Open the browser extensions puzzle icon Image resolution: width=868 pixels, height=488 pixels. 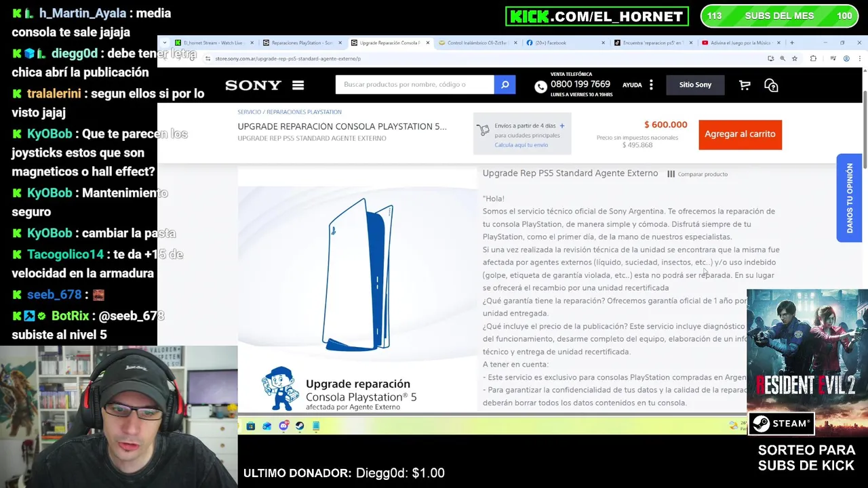(813, 59)
